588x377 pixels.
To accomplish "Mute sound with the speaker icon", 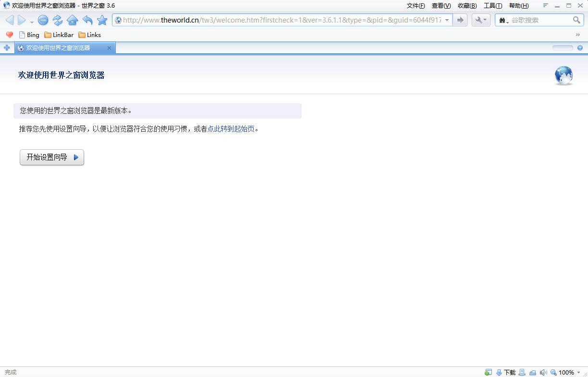I will [x=543, y=372].
